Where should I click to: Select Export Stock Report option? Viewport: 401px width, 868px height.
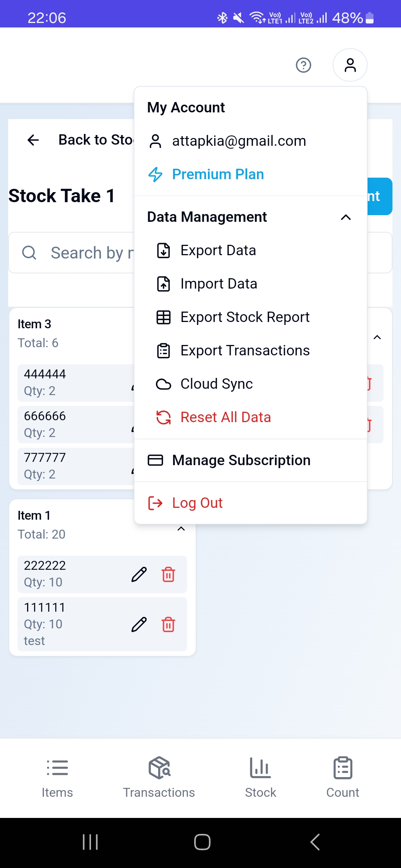pyautogui.click(x=245, y=318)
